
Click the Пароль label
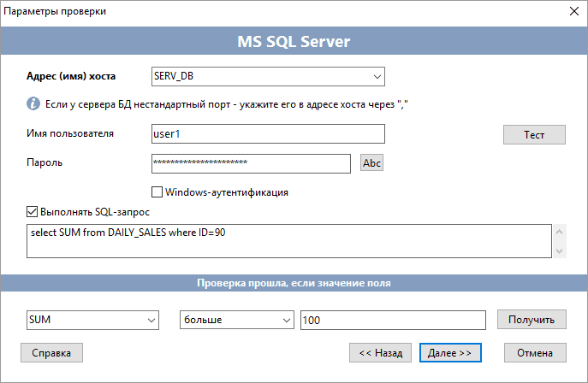pyautogui.click(x=45, y=162)
